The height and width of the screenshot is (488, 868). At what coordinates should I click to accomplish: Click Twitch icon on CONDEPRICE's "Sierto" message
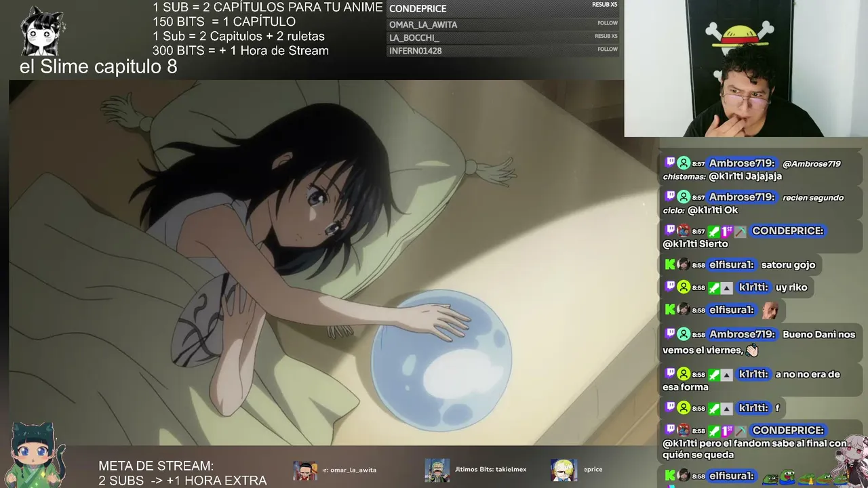coord(670,231)
